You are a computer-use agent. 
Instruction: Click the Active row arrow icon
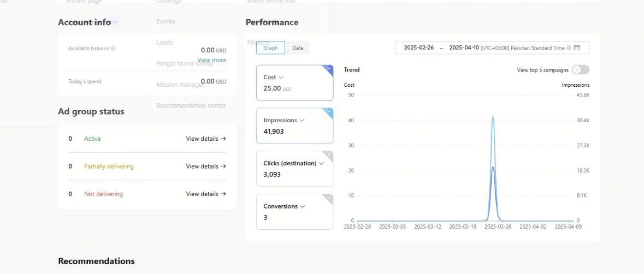click(223, 139)
